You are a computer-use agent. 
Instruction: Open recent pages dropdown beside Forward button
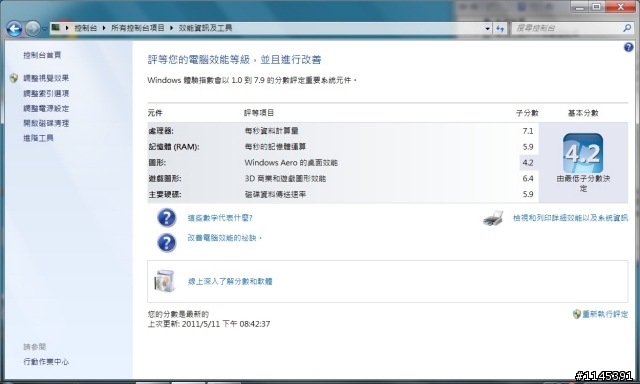click(45, 29)
